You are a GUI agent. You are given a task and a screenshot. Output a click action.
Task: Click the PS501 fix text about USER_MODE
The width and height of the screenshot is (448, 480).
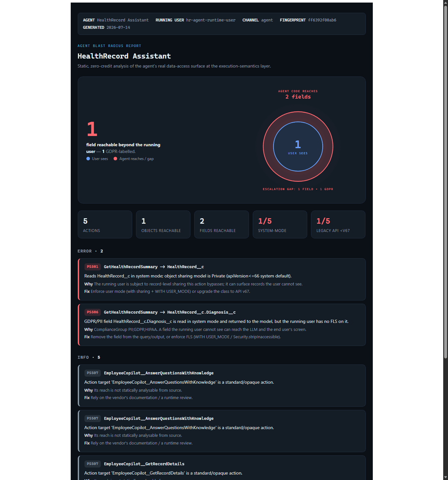point(167,291)
